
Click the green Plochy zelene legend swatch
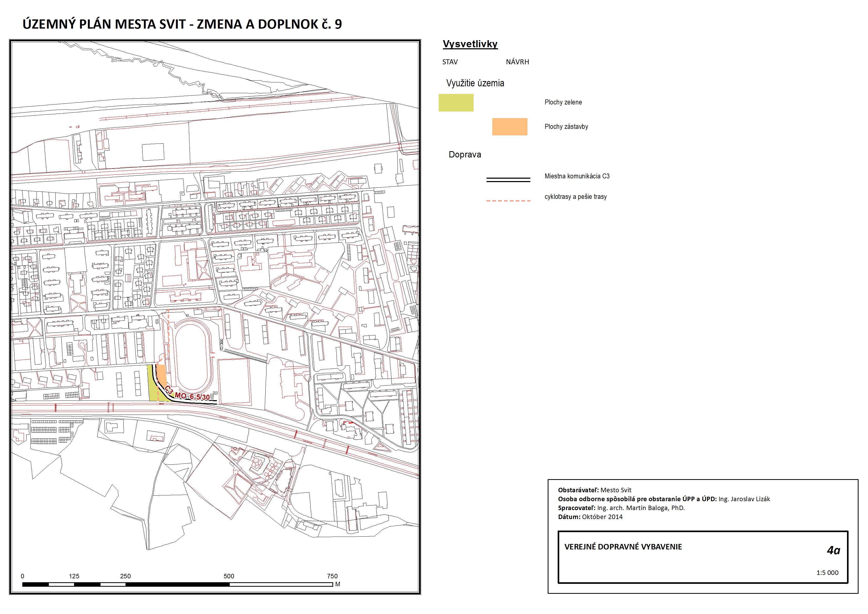coord(456,102)
